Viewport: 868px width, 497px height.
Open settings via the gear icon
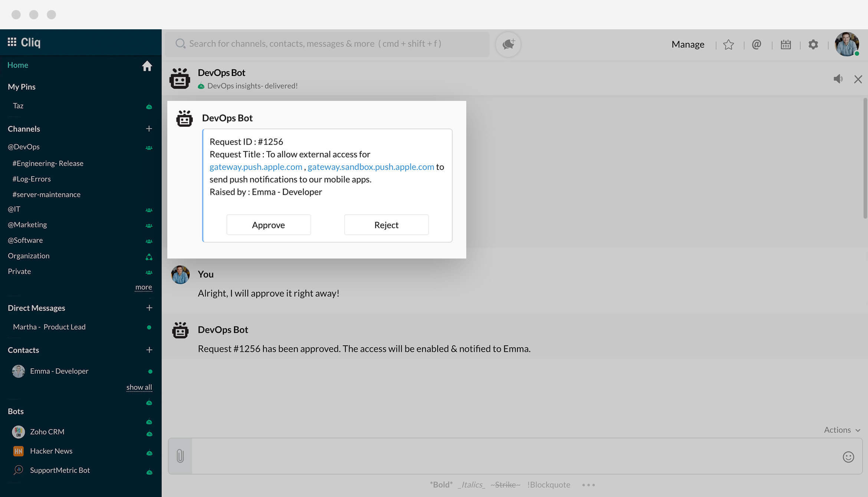[813, 45]
